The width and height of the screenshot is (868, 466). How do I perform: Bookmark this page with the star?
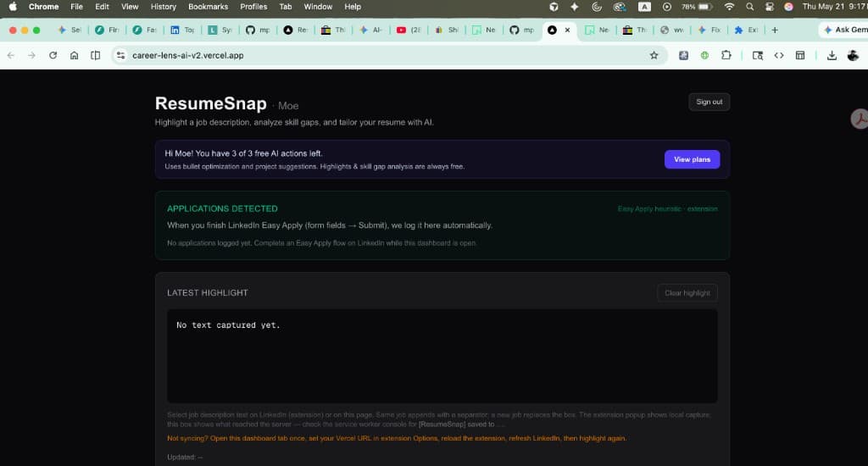point(654,55)
